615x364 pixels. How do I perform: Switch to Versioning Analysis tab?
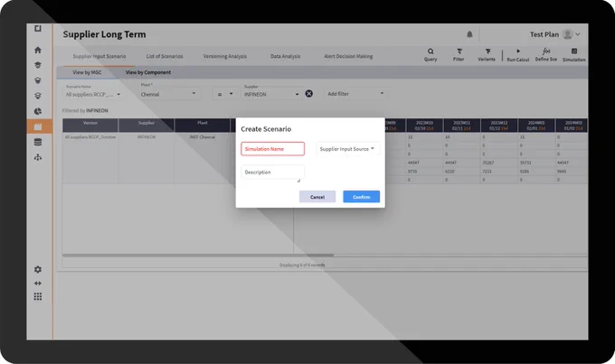click(224, 56)
